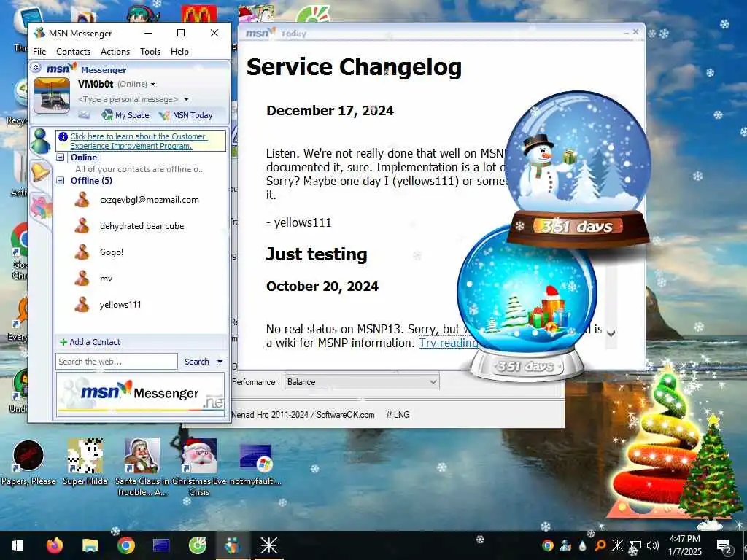Open Christmas Eve Crisis desktop shortcut
Image resolution: width=747 pixels, height=560 pixels.
click(199, 467)
